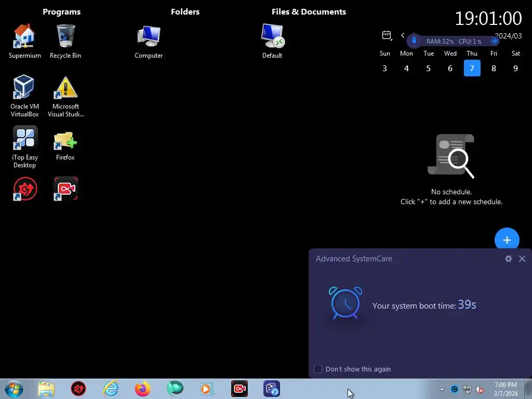The image size is (532, 399).
Task: Launch Firefox from taskbar
Action: [x=143, y=389]
